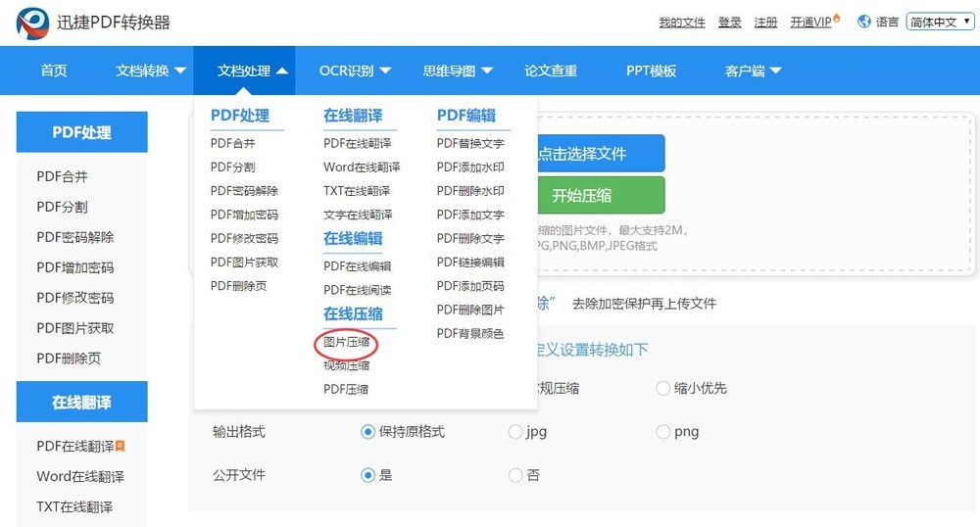Choose Word在线翻译 in dropdown menu
Viewport: 980px width, 527px height.
[362, 168]
